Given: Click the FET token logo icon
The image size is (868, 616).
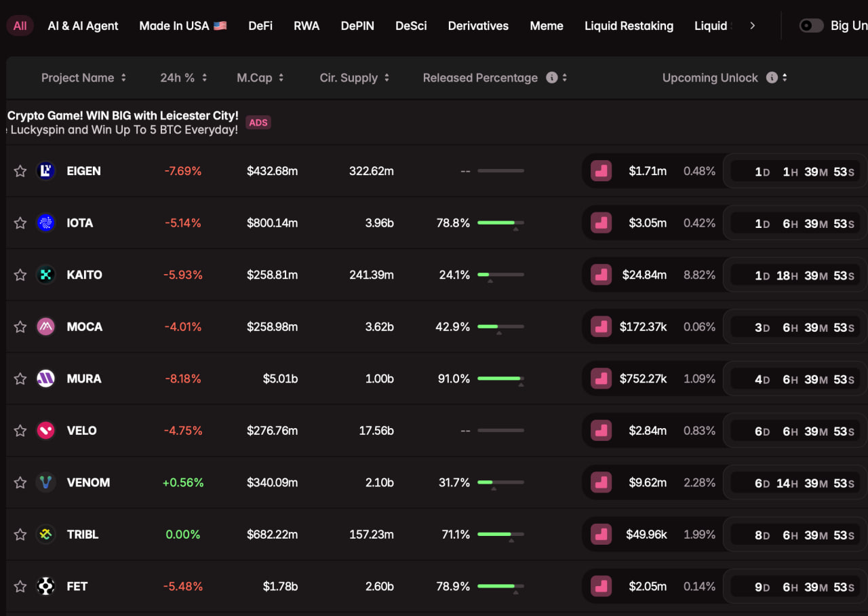Looking at the screenshot, I should click(x=45, y=586).
